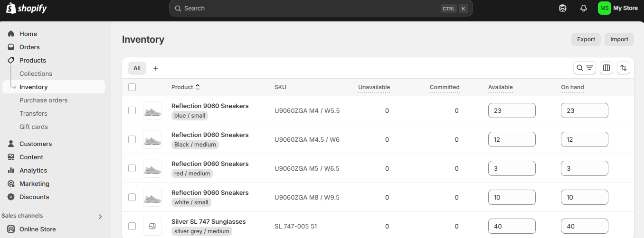Click the plus icon to add view
The width and height of the screenshot is (644, 238).
[156, 68]
